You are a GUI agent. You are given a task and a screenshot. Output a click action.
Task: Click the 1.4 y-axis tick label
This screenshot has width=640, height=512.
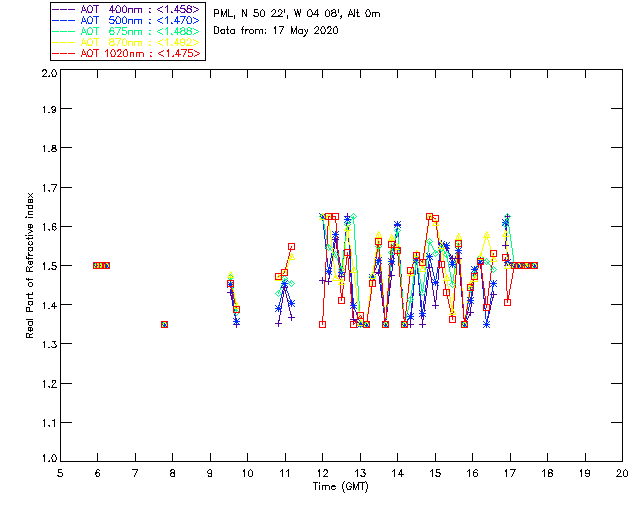pyautogui.click(x=49, y=305)
